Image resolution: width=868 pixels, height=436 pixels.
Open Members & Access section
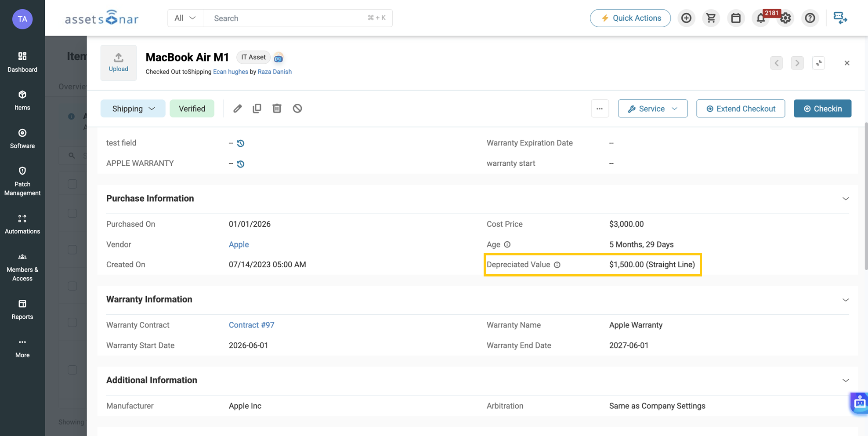[x=22, y=266]
